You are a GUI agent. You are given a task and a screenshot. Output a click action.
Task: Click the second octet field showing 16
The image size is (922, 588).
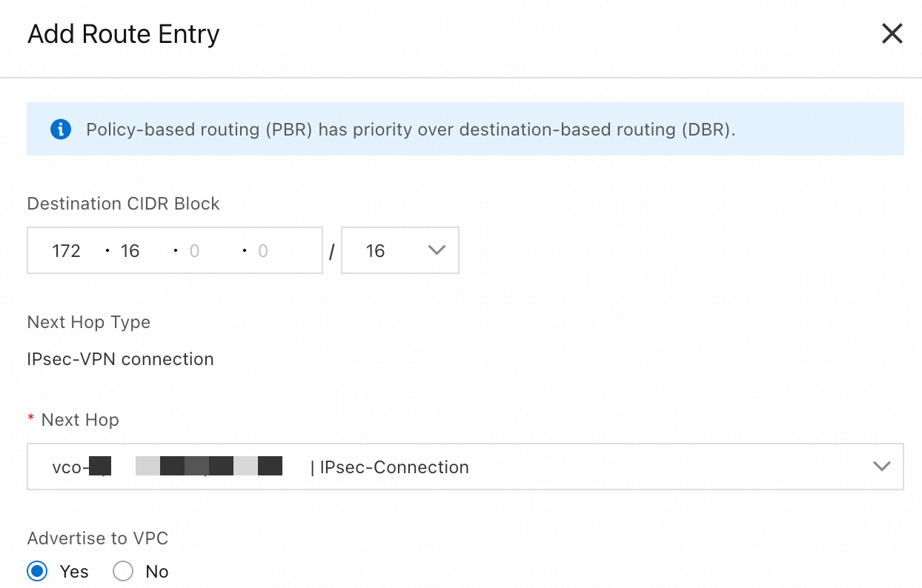point(130,251)
